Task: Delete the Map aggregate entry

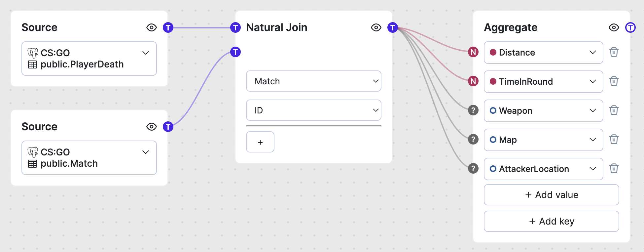Action: pos(614,140)
